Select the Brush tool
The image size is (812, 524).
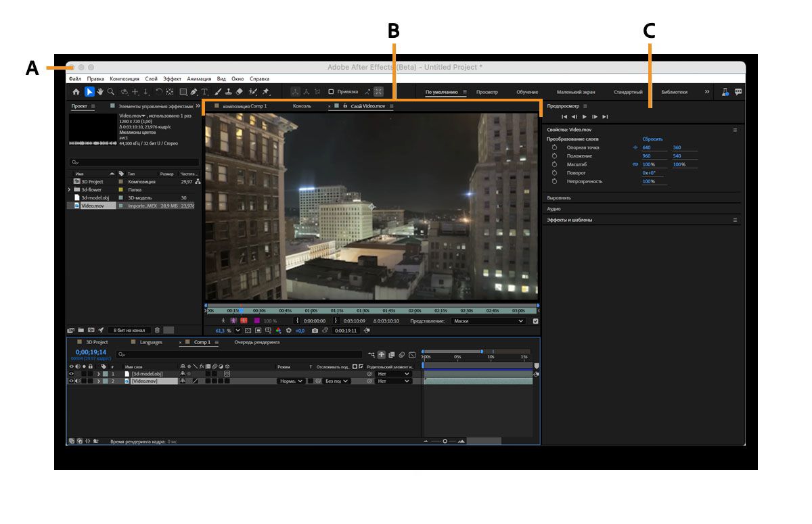[218, 92]
